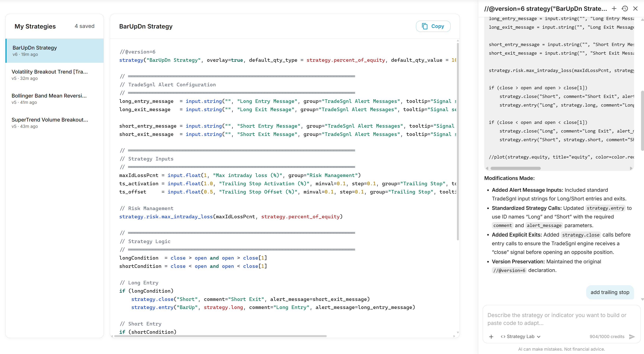644x354 pixels.
Task: Click the right scroll arrow under the code snippet
Action: pos(632,168)
